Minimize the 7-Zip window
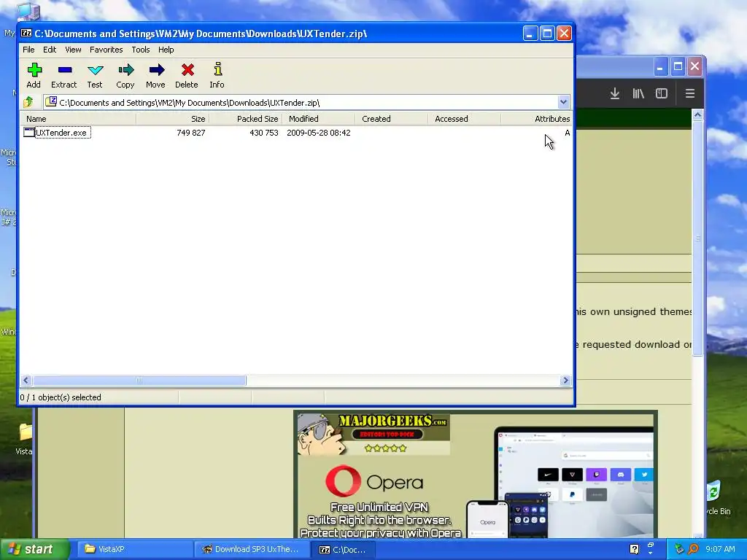Image resolution: width=747 pixels, height=560 pixels. pyautogui.click(x=530, y=34)
